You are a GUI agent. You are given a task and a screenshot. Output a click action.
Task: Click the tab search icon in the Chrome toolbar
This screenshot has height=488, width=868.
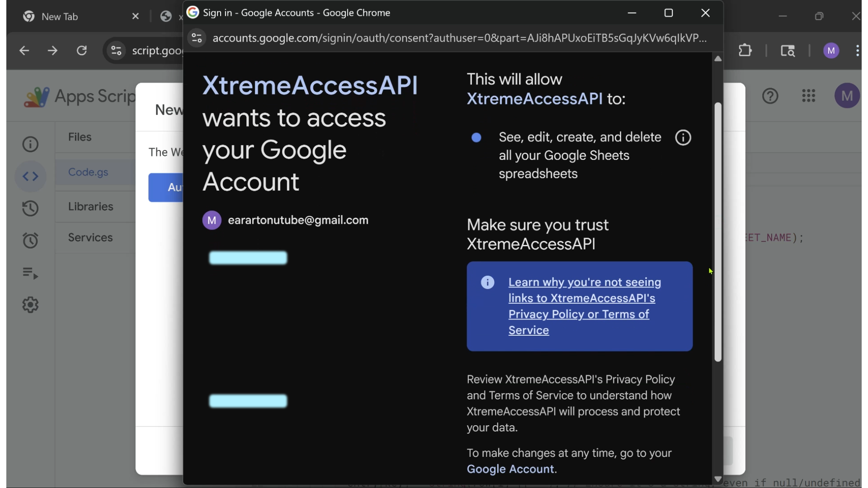click(788, 51)
